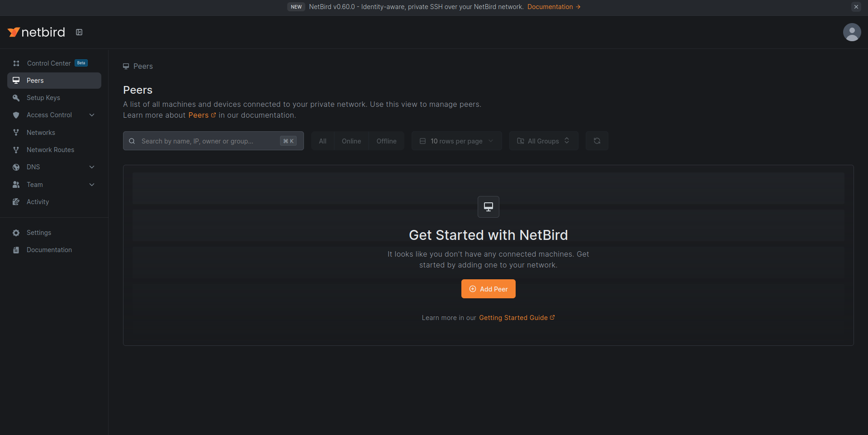Image resolution: width=868 pixels, height=435 pixels.
Task: Filter peers by Offline status
Action: (x=386, y=141)
